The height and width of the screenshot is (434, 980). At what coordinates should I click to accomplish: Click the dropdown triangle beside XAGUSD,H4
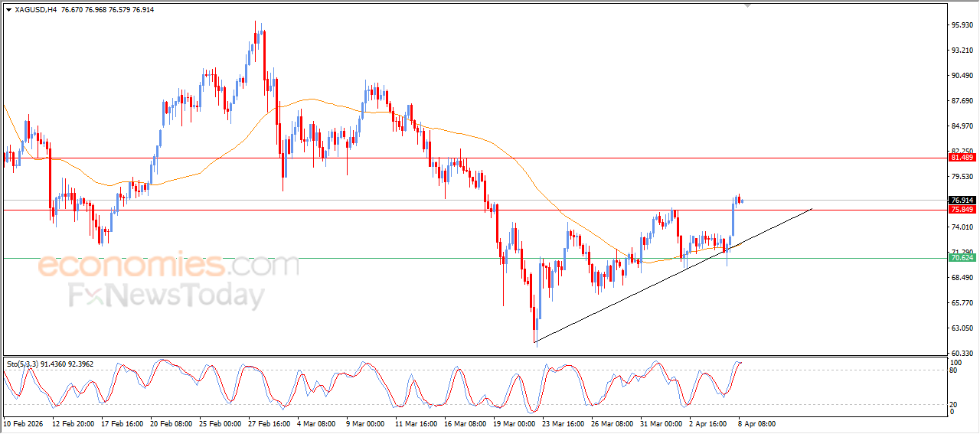(8, 10)
